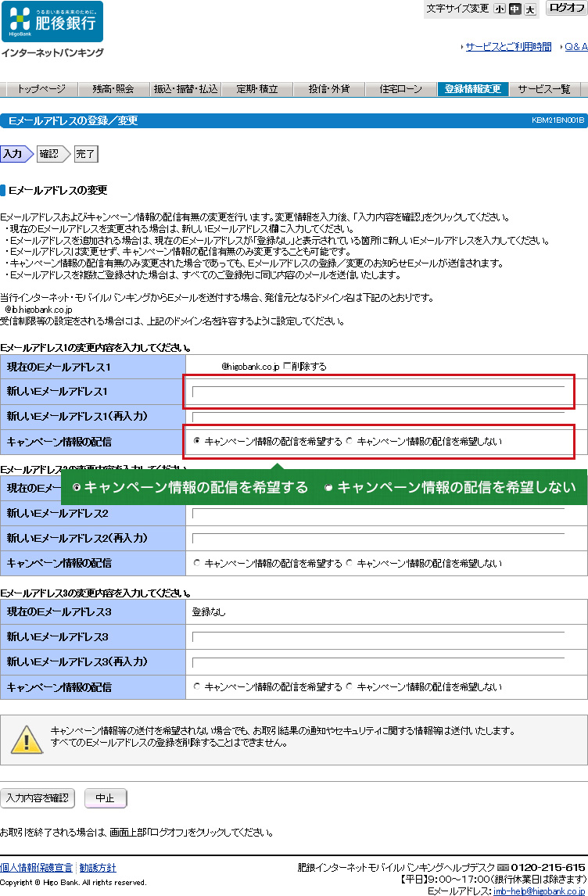Viewport: 588px width, 896px height.
Task: Set text size to medium (中)
Action: click(514, 9)
